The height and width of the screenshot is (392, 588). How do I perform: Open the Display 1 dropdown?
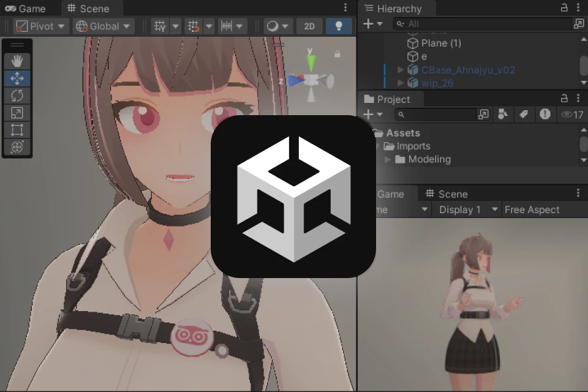(x=467, y=209)
